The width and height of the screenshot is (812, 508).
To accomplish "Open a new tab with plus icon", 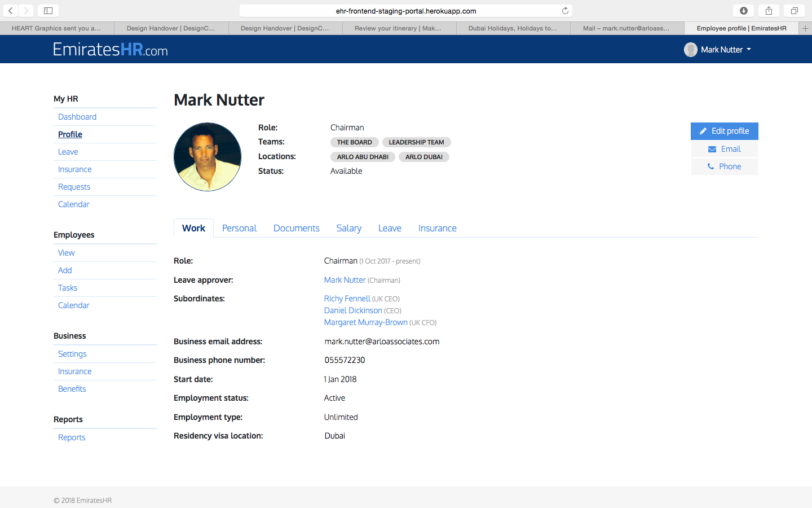I will [x=805, y=28].
